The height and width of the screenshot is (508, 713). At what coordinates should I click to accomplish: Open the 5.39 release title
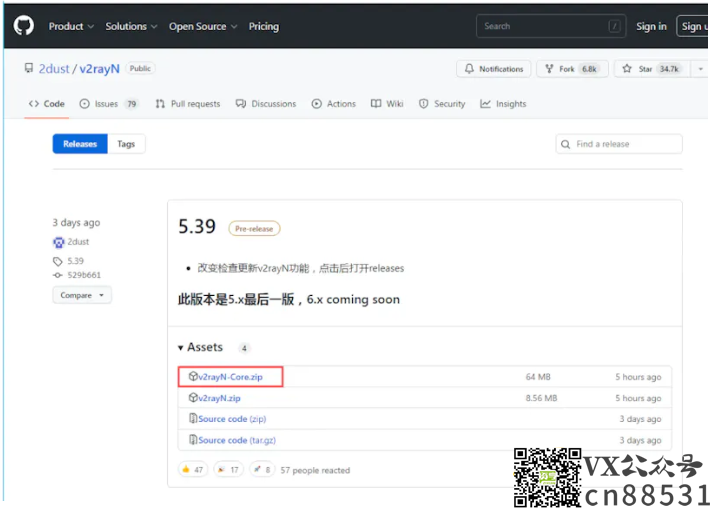point(197,226)
